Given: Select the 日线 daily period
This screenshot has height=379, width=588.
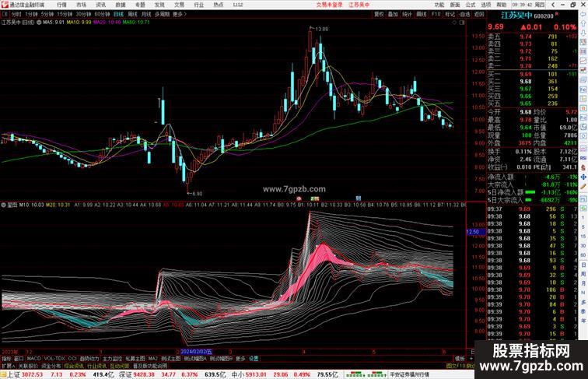Looking at the screenshot, I should coord(118,14).
